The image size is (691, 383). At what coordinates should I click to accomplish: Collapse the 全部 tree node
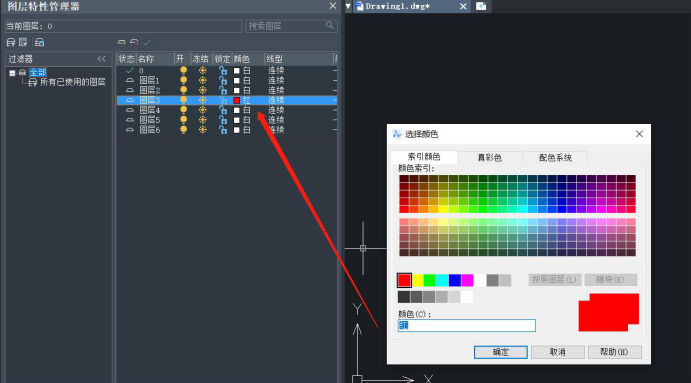(12, 73)
